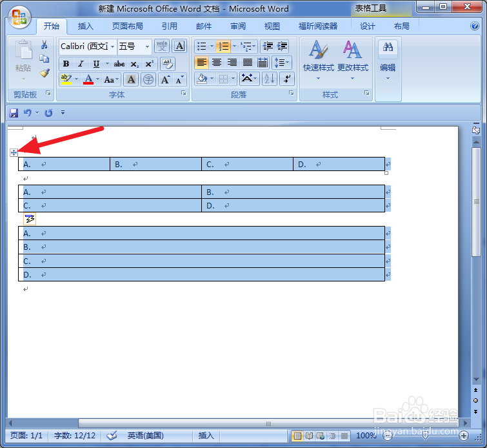This screenshot has width=487, height=448.
Task: Toggle the bullet list button
Action: click(x=201, y=46)
